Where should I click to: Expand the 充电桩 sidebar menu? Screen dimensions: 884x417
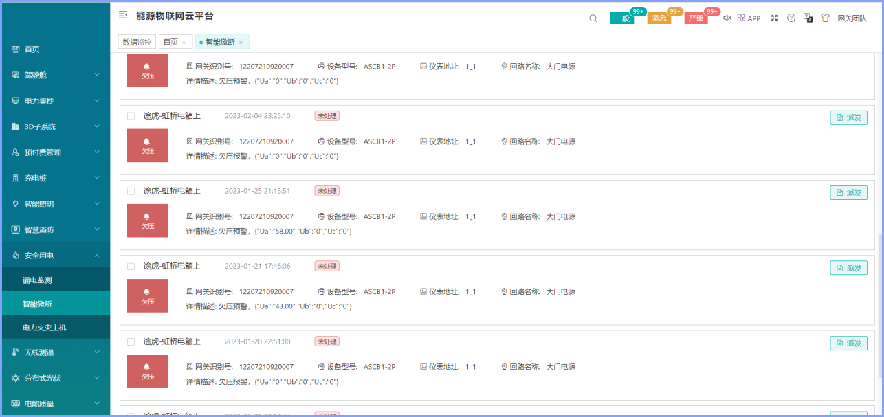tap(55, 178)
